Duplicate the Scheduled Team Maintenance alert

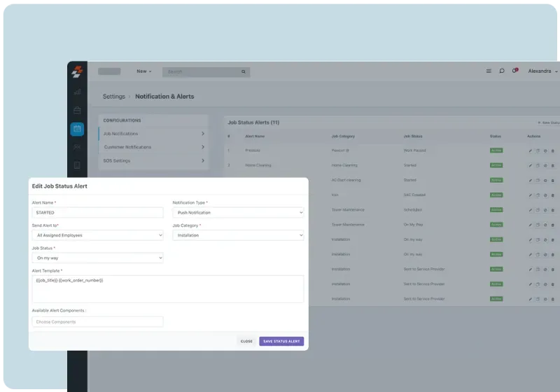tap(538, 209)
